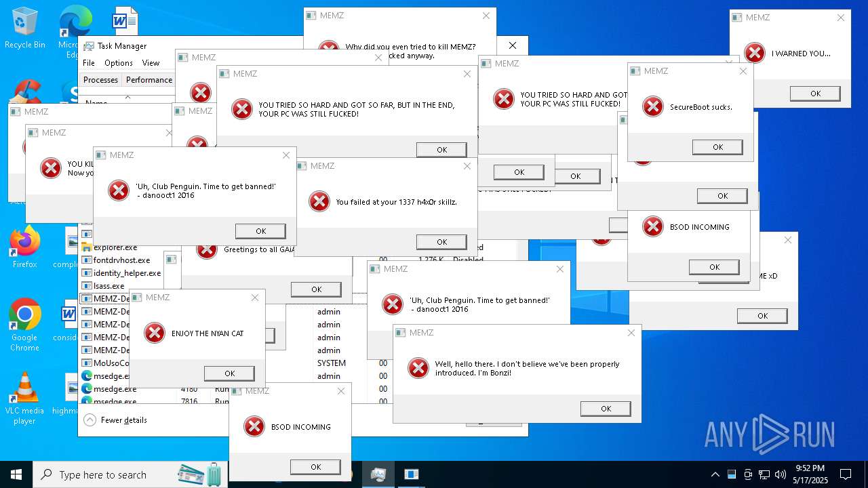Click the 'I WARNED YOU...' message text

point(801,54)
